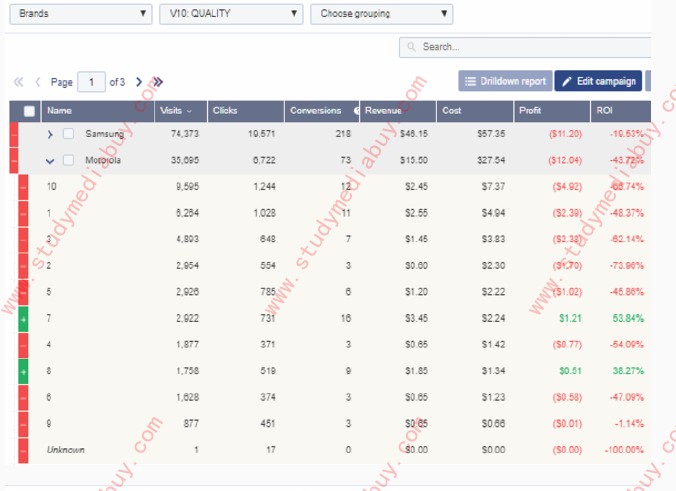Expand the Samsung row
The width and height of the screenshot is (676, 491).
(50, 134)
